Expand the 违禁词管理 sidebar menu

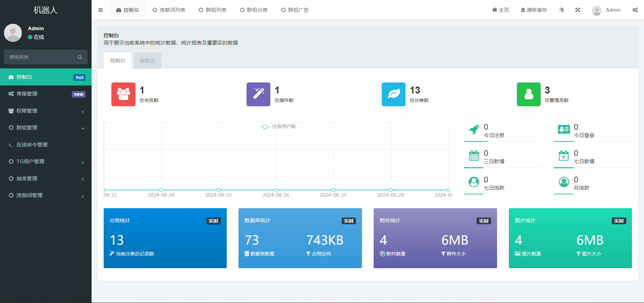[46, 195]
